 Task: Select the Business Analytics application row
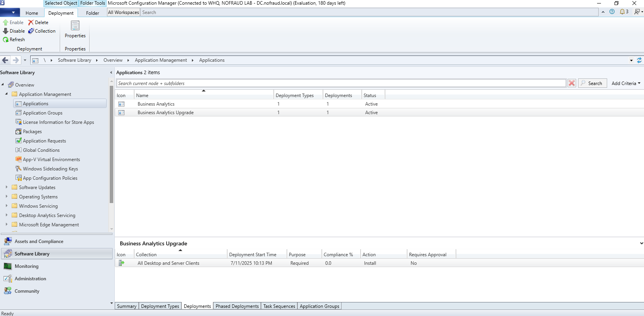379,104
